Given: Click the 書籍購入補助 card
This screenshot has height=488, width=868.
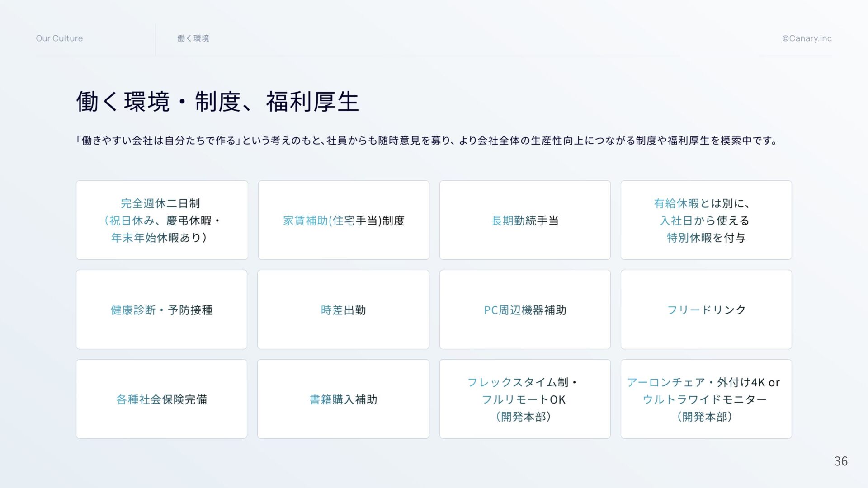Looking at the screenshot, I should (x=343, y=399).
